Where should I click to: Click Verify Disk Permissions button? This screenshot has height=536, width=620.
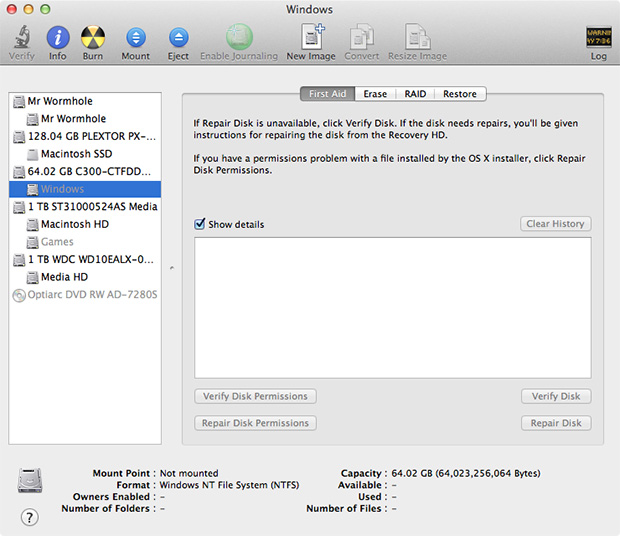pyautogui.click(x=255, y=396)
